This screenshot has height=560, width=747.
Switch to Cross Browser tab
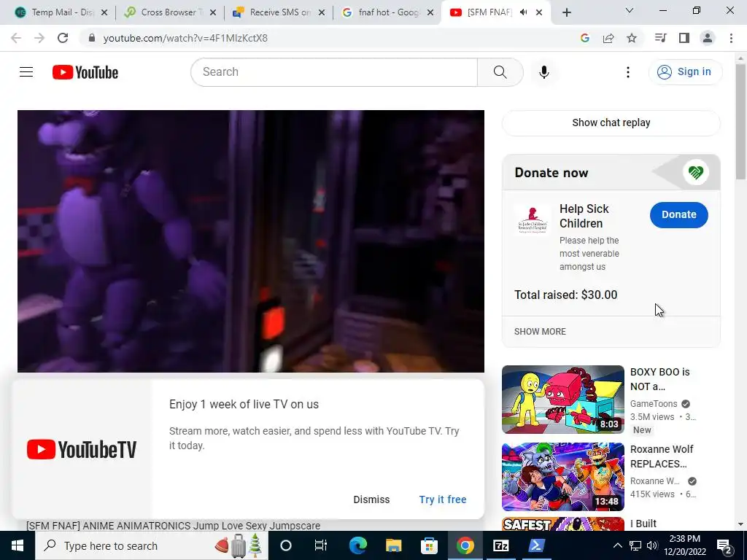[169, 12]
